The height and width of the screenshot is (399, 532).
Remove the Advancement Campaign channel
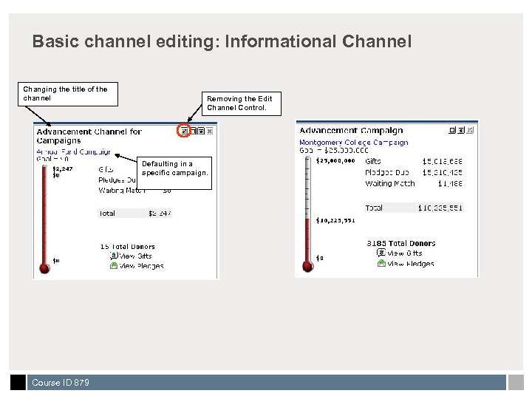(x=470, y=130)
